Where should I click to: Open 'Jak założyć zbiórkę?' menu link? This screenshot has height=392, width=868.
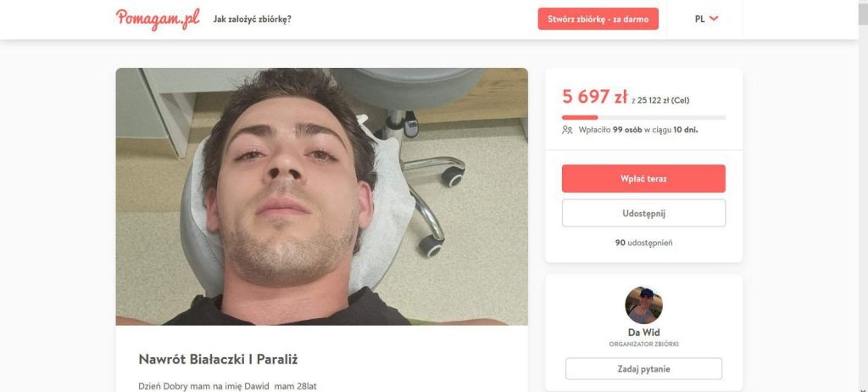[253, 19]
